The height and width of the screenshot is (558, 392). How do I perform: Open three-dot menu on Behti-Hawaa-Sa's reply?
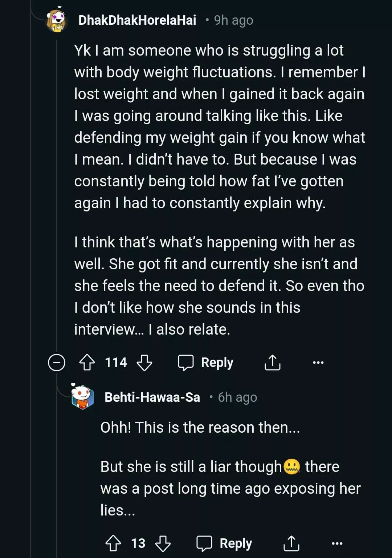(x=337, y=543)
